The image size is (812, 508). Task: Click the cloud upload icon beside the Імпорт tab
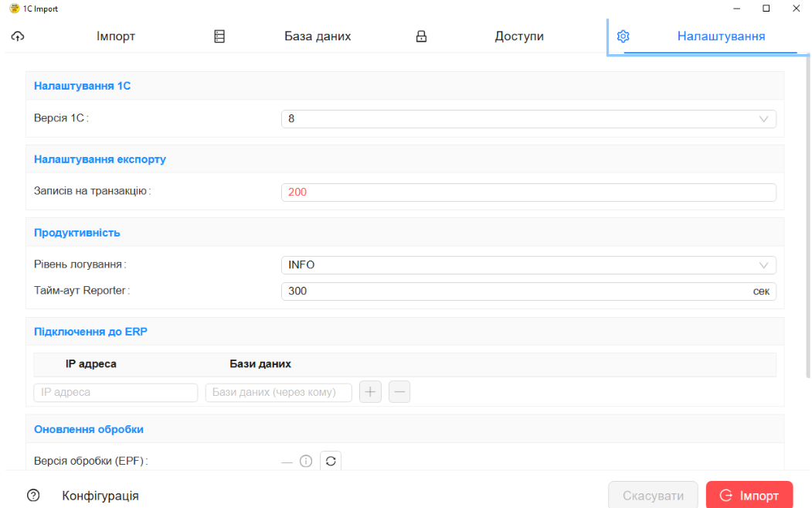coord(18,36)
